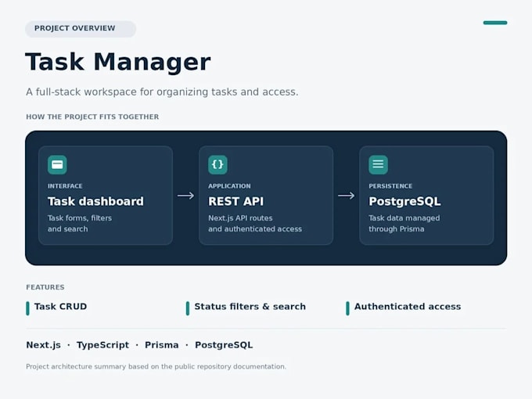532x399 pixels.
Task: Click the APPLICATION label
Action: click(x=229, y=186)
